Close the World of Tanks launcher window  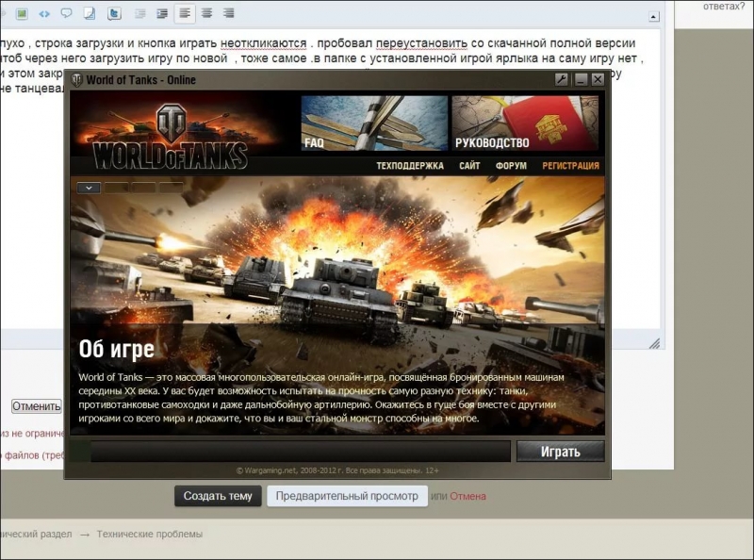[598, 79]
